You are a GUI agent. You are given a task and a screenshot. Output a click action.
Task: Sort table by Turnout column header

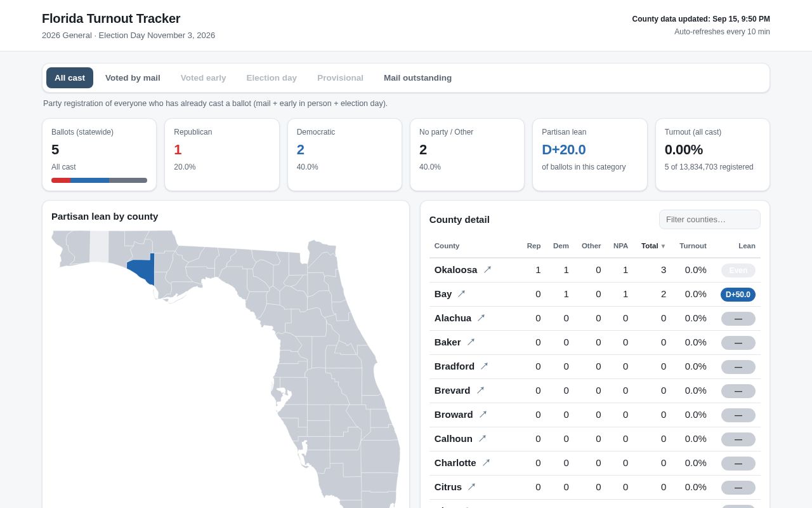(693, 246)
